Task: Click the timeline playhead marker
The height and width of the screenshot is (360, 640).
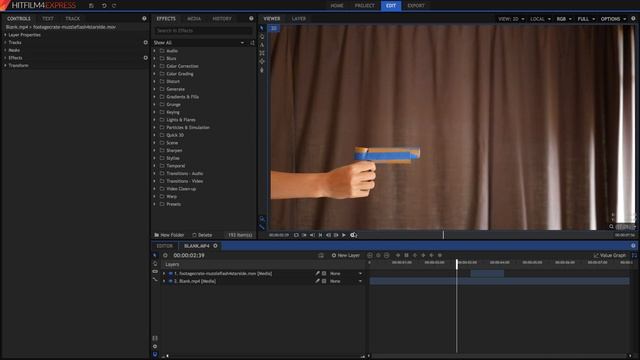Action: (457, 264)
